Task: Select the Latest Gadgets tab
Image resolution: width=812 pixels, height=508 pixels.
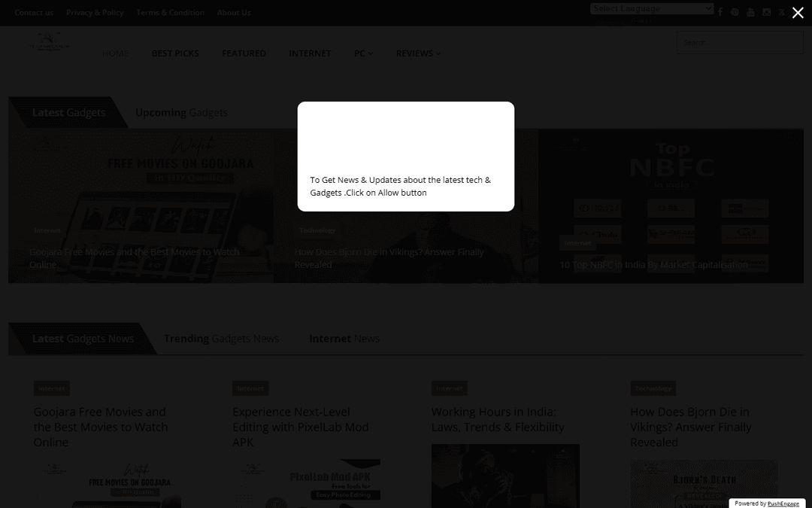Action: coord(69,112)
